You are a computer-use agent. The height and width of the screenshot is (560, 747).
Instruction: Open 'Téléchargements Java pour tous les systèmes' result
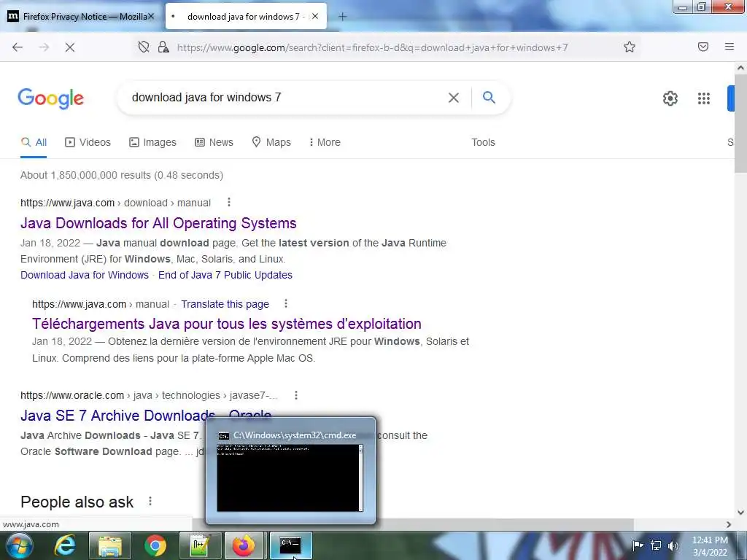click(x=227, y=324)
